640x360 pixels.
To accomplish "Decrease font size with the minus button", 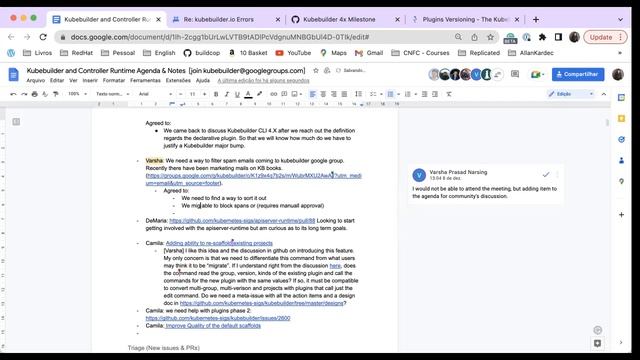I will tap(181, 94).
